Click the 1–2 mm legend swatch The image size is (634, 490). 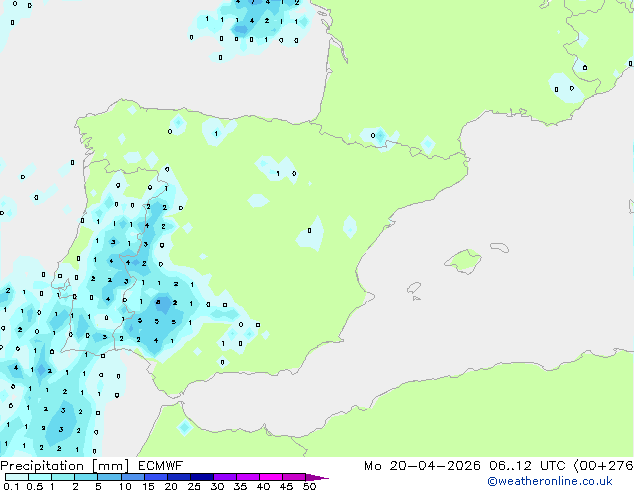pyautogui.click(x=63, y=477)
